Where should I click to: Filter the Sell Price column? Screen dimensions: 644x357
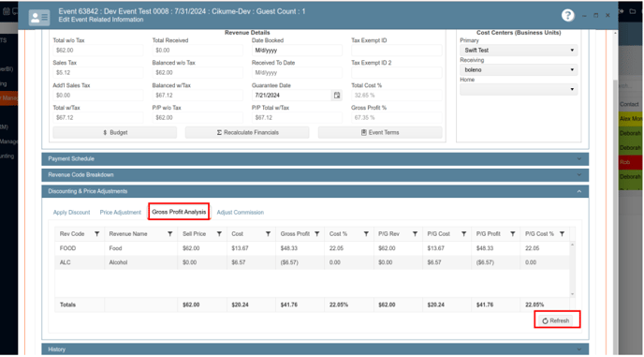pos(219,234)
